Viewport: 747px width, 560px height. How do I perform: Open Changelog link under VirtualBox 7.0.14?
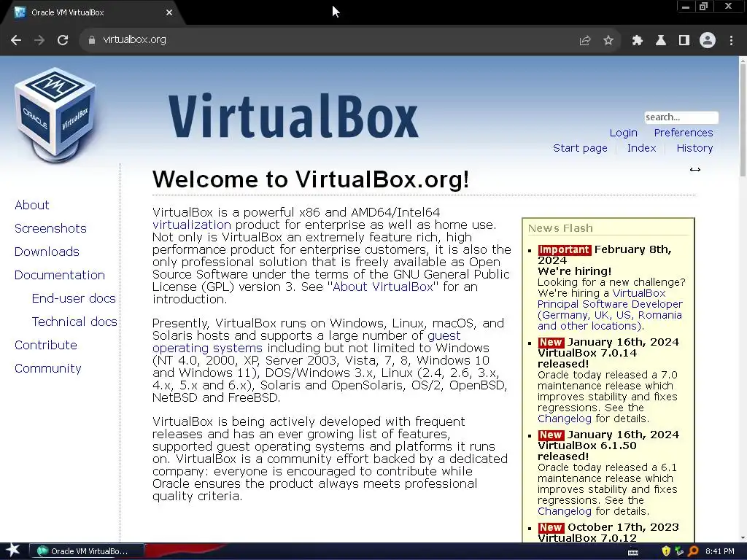point(564,419)
